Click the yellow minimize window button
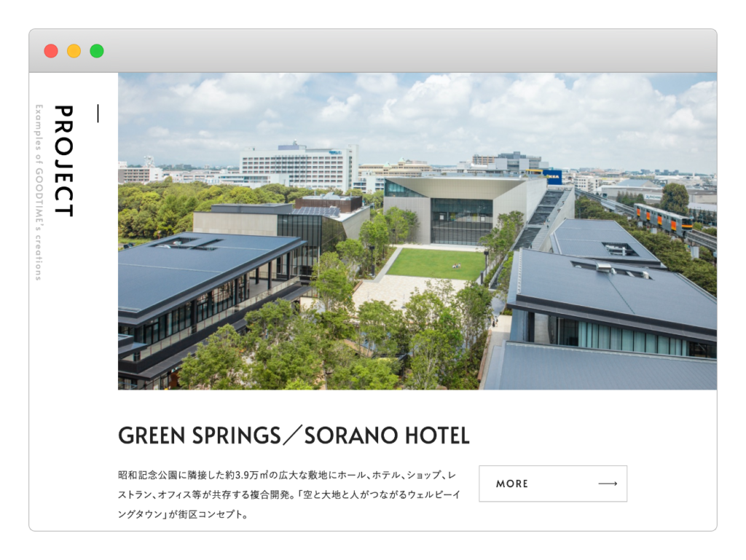 74,51
